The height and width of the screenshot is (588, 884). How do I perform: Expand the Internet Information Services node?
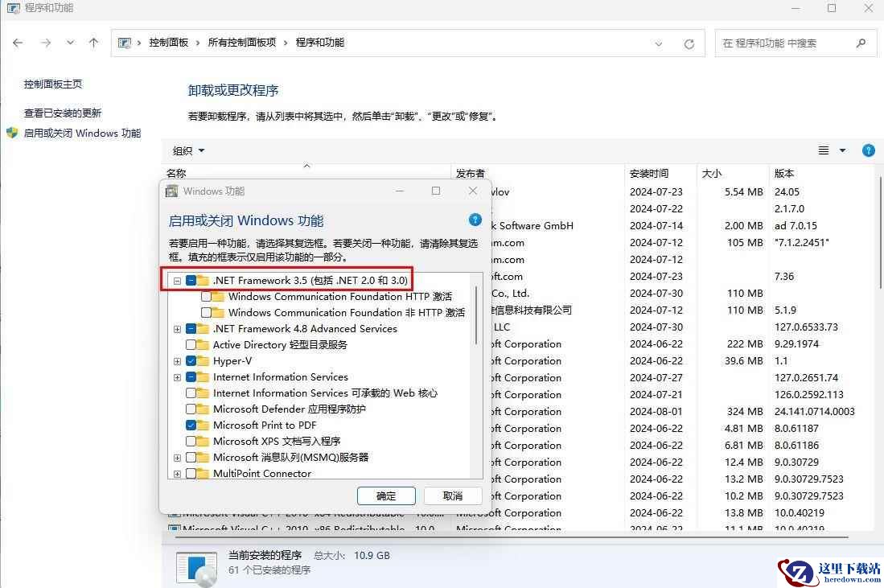click(x=177, y=377)
